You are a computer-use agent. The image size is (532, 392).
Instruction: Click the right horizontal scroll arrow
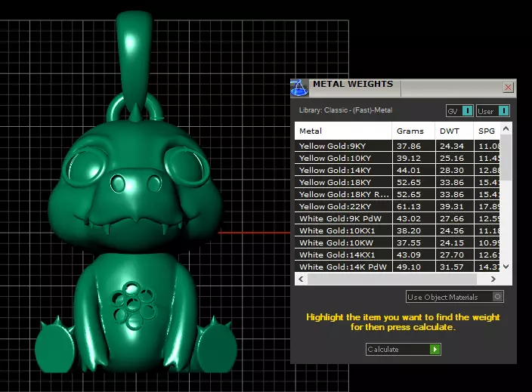coord(493,279)
